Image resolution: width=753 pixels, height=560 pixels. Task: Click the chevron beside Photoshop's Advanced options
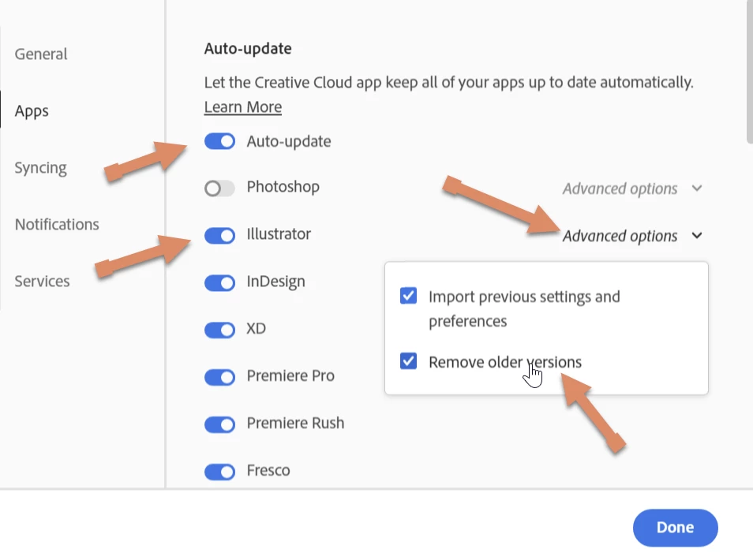coord(697,188)
